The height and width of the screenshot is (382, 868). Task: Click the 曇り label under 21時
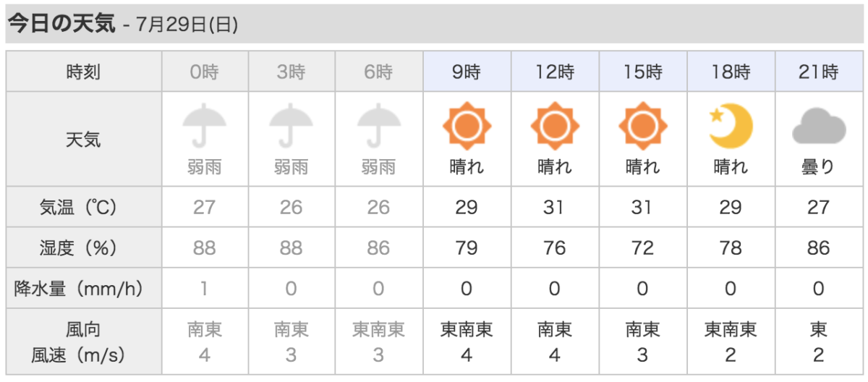click(x=819, y=167)
